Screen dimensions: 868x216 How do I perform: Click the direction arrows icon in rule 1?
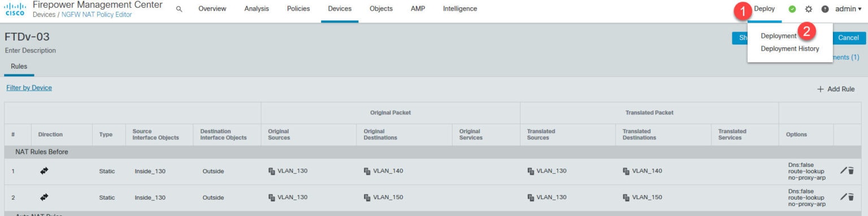45,171
